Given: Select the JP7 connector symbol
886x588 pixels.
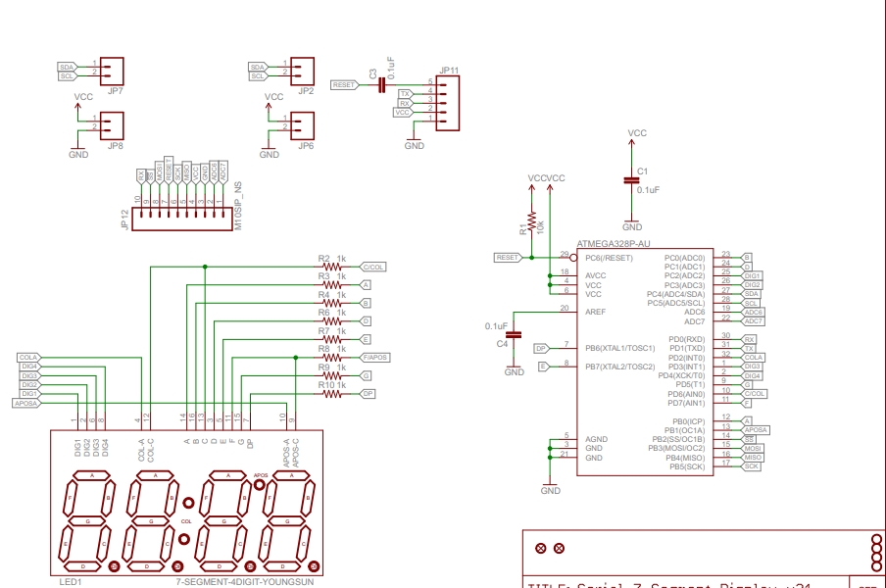Looking at the screenshot, I should (x=115, y=71).
